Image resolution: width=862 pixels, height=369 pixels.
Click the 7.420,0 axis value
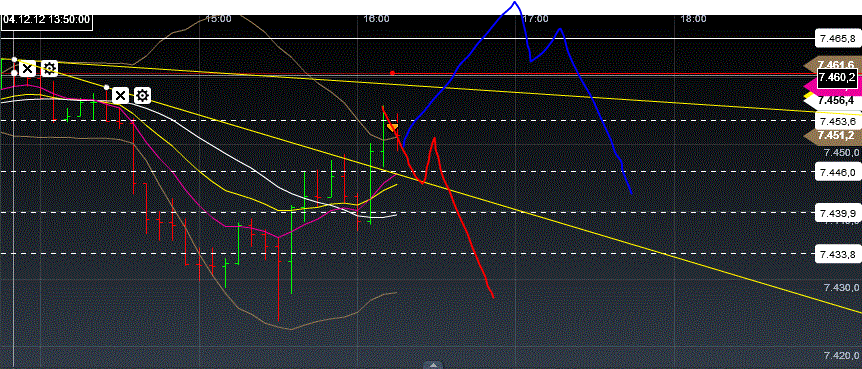(x=841, y=355)
